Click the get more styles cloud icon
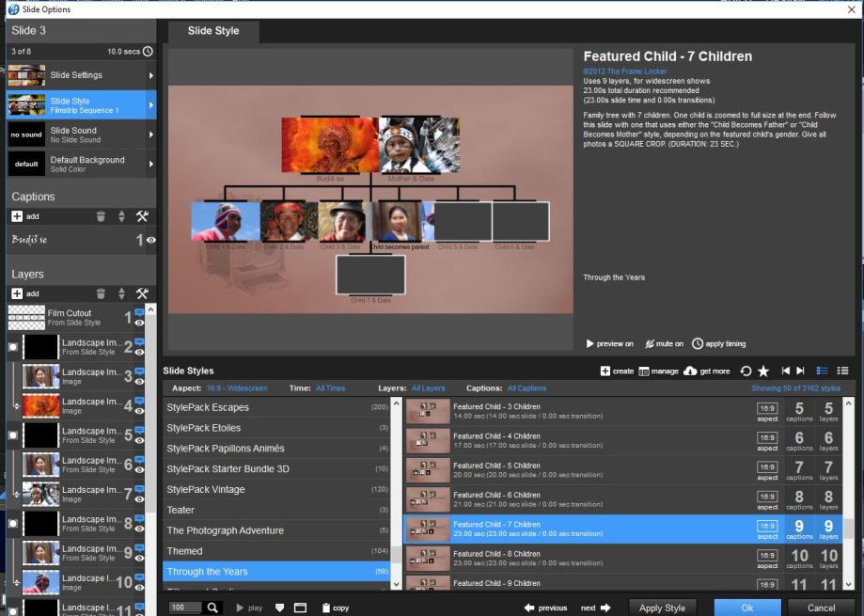Screen dimensions: 864x616 pos(690,371)
